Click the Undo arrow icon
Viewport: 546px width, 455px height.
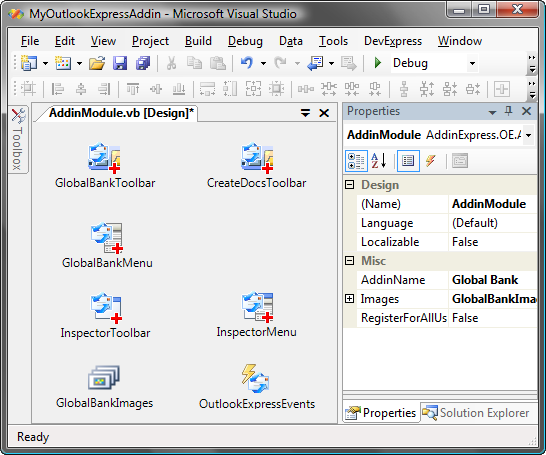(x=247, y=63)
